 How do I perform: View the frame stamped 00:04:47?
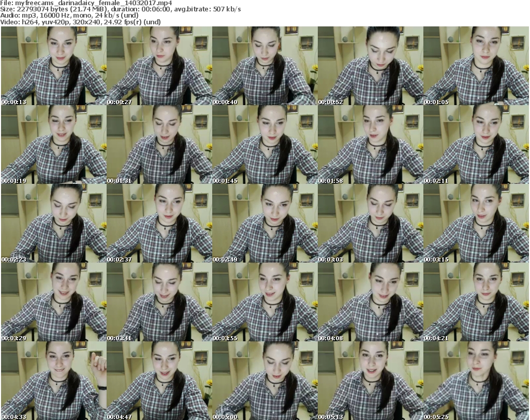(x=159, y=381)
